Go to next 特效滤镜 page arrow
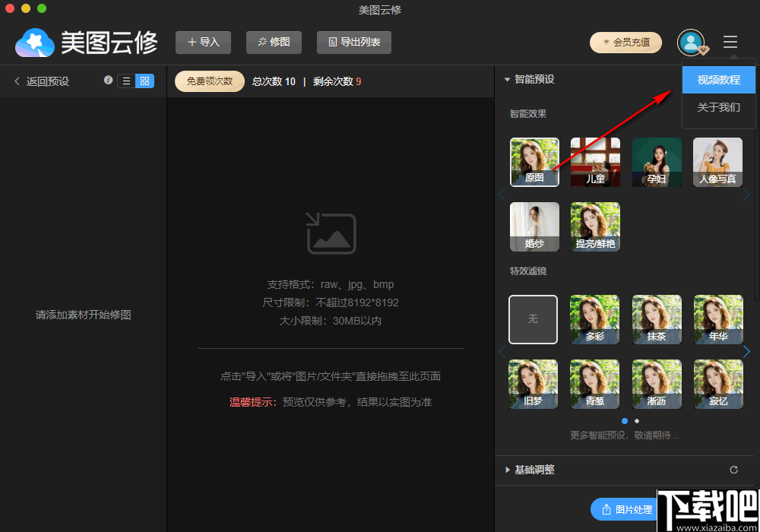 (746, 351)
